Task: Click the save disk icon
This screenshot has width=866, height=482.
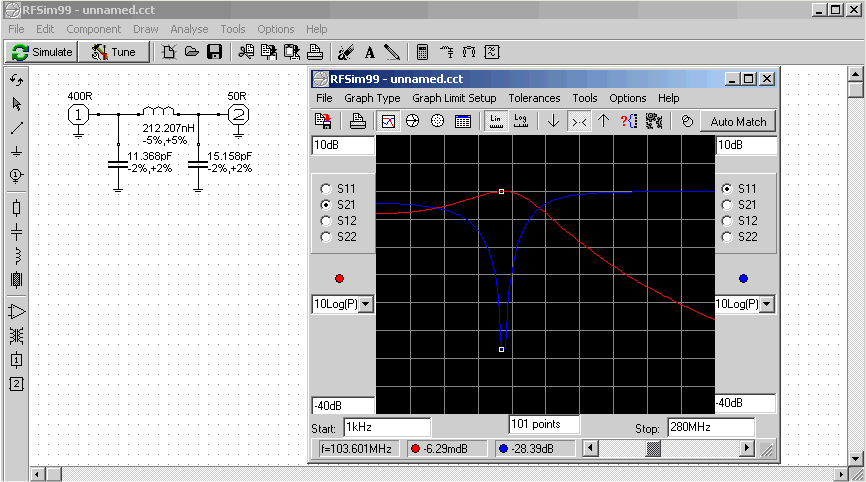Action: point(214,52)
